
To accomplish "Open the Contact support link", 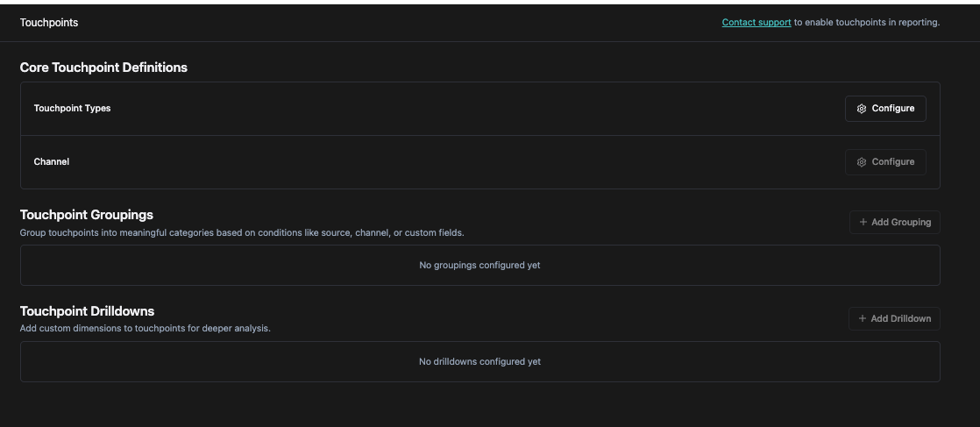I will [756, 23].
